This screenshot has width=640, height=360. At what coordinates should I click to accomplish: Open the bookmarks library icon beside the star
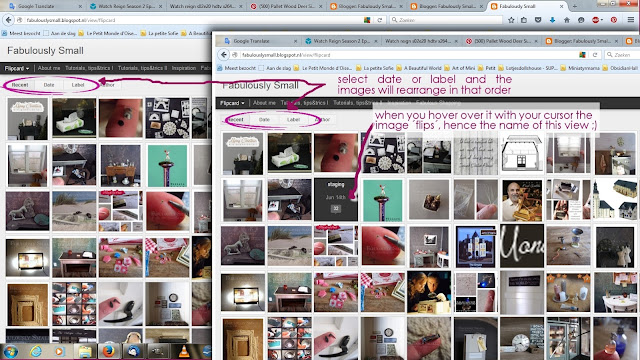pos(524,20)
